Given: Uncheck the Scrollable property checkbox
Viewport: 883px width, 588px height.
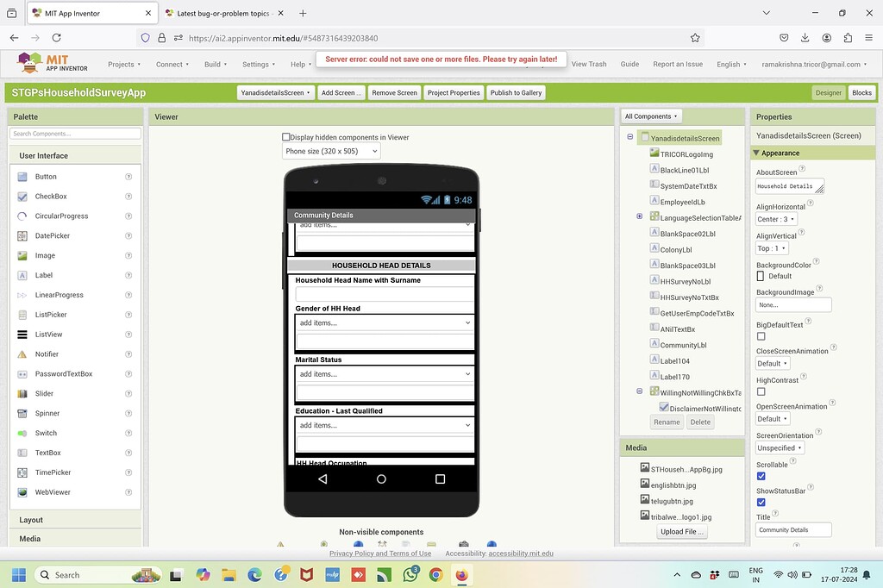Looking at the screenshot, I should click(761, 476).
